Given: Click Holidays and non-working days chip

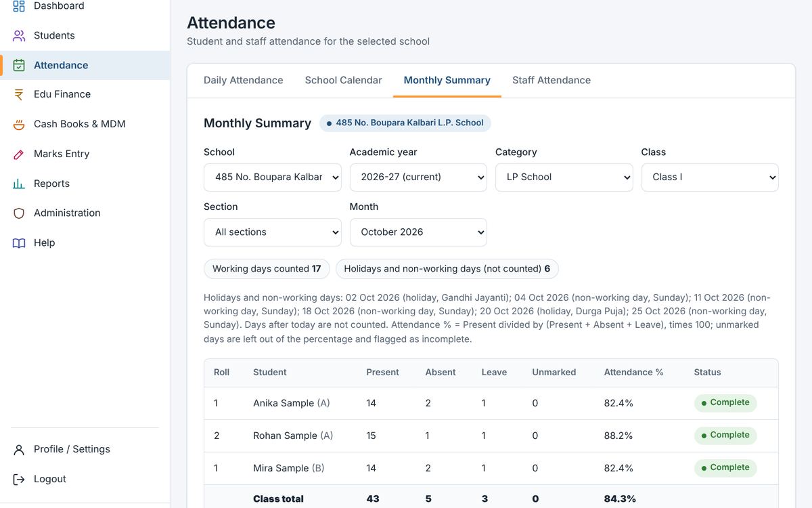Looking at the screenshot, I should click(447, 269).
